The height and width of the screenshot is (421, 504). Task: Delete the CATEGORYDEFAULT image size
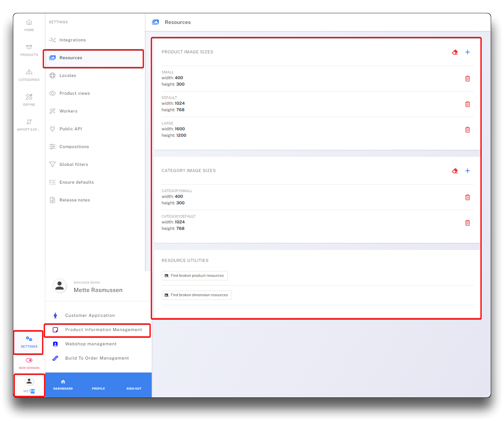(467, 223)
